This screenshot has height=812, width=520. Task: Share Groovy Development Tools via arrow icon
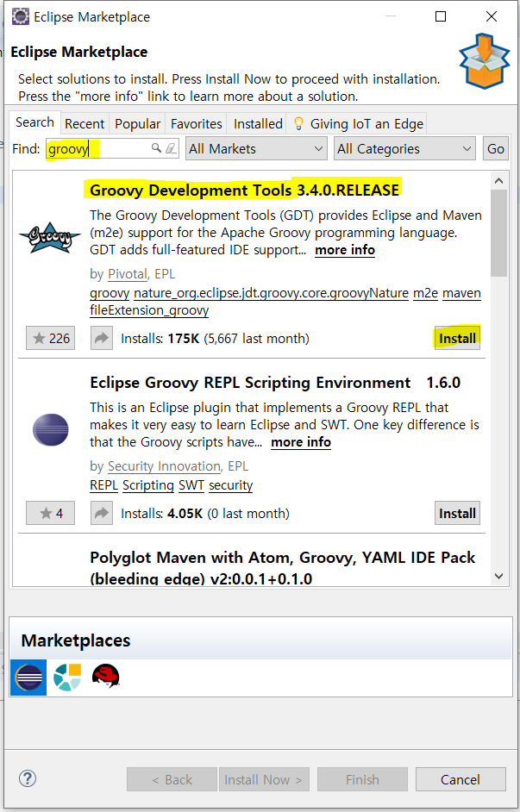tap(102, 339)
